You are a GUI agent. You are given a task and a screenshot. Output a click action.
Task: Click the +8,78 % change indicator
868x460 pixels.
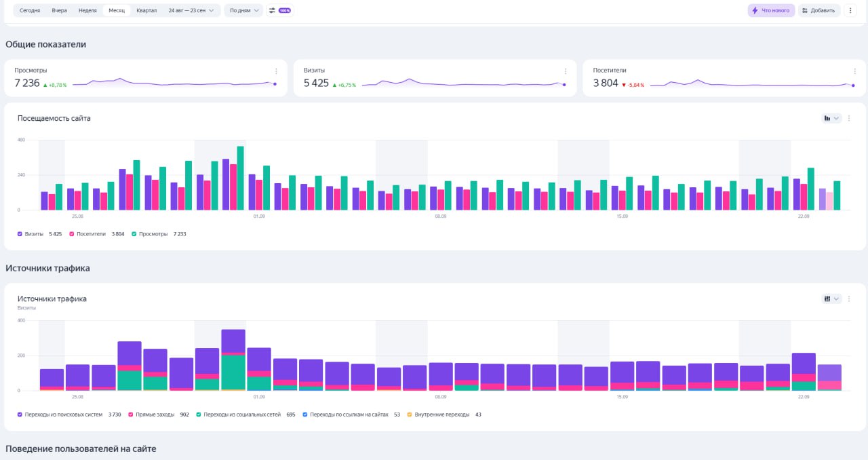click(x=56, y=85)
